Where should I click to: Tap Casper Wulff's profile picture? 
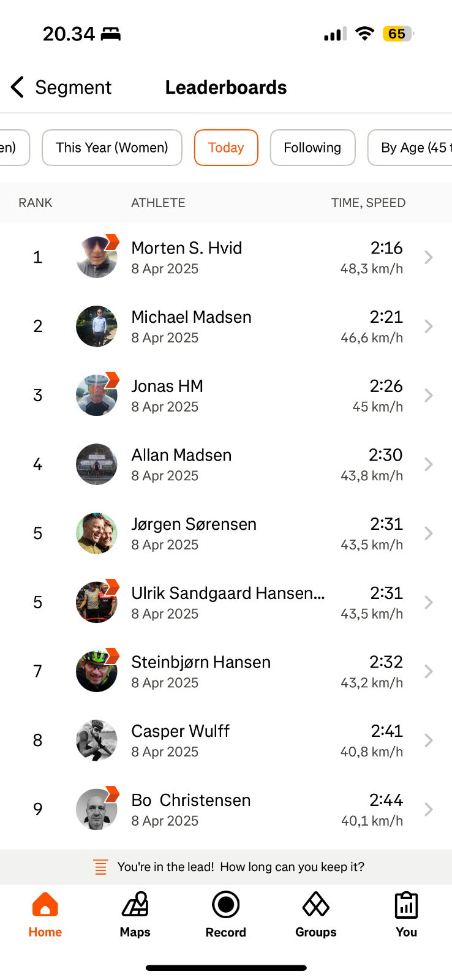click(x=97, y=741)
